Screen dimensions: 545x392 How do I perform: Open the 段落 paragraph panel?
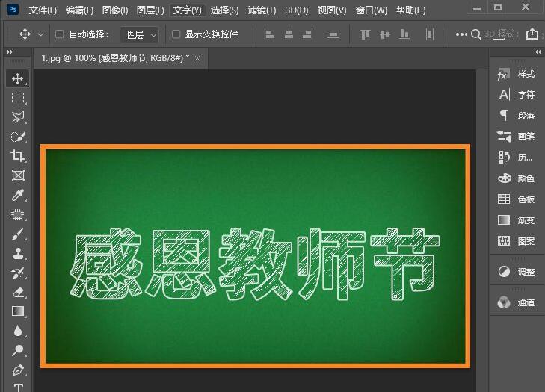click(x=516, y=115)
